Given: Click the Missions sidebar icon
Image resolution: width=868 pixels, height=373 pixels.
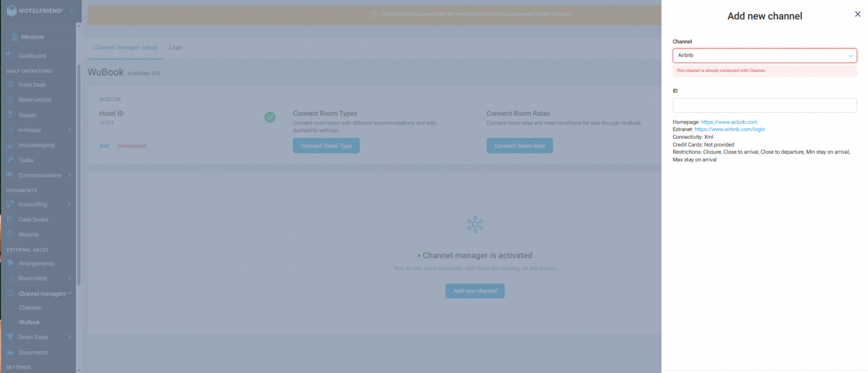Looking at the screenshot, I should click(14, 37).
